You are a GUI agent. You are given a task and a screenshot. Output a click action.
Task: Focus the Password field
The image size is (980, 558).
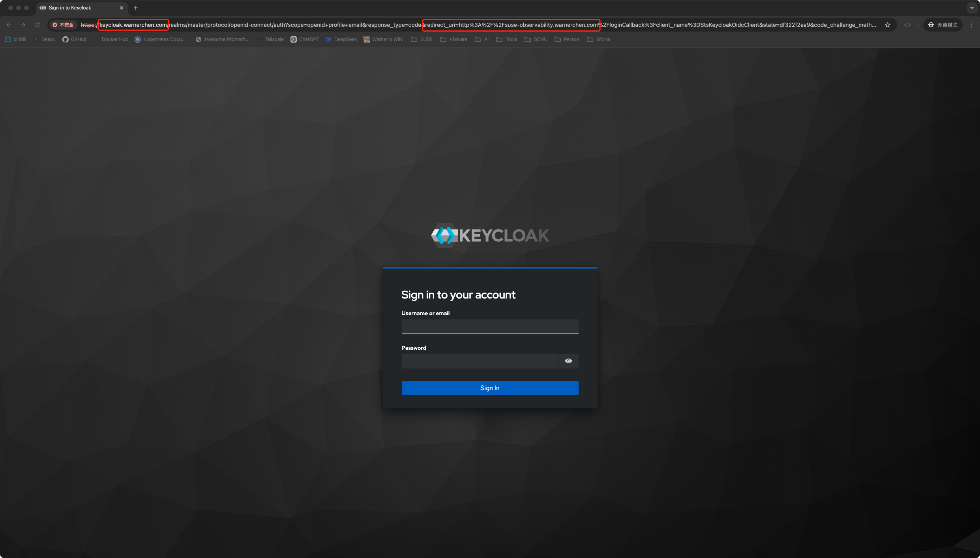point(480,361)
